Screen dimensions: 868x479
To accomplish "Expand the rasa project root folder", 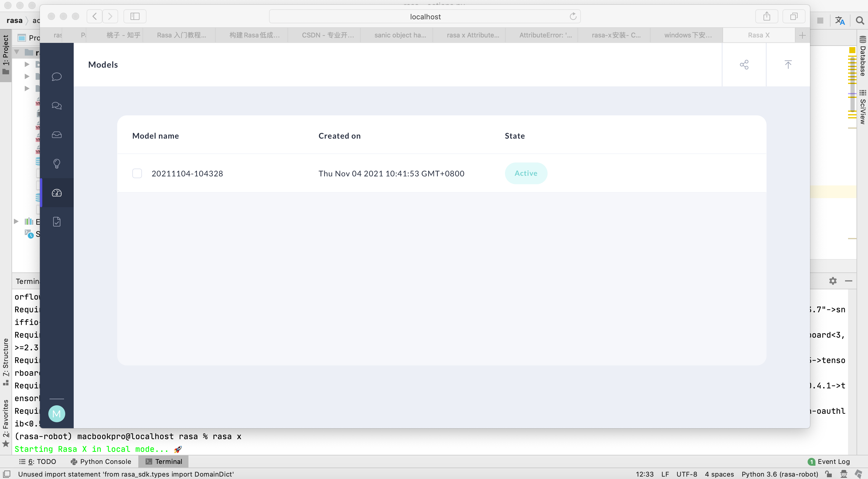I will pyautogui.click(x=17, y=52).
